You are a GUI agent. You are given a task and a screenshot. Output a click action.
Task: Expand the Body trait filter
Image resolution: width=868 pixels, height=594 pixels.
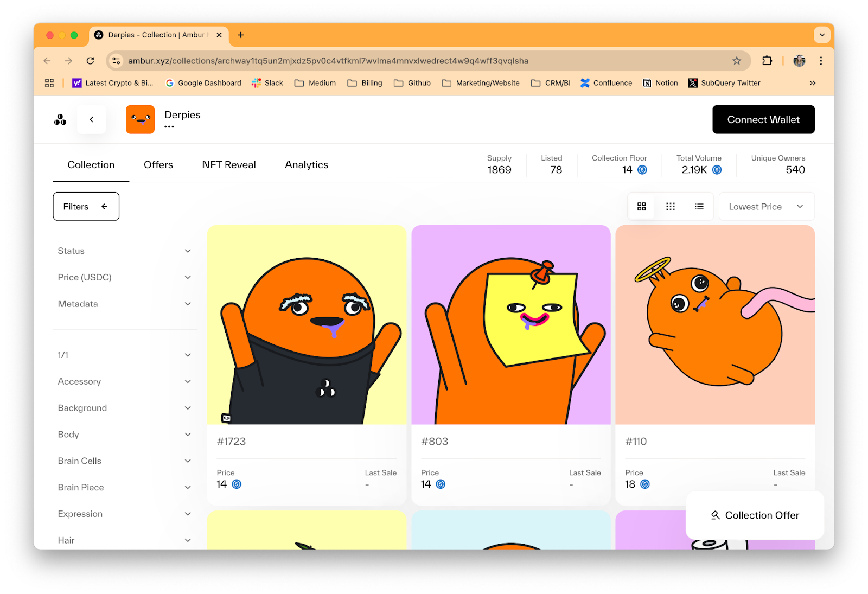pos(125,435)
